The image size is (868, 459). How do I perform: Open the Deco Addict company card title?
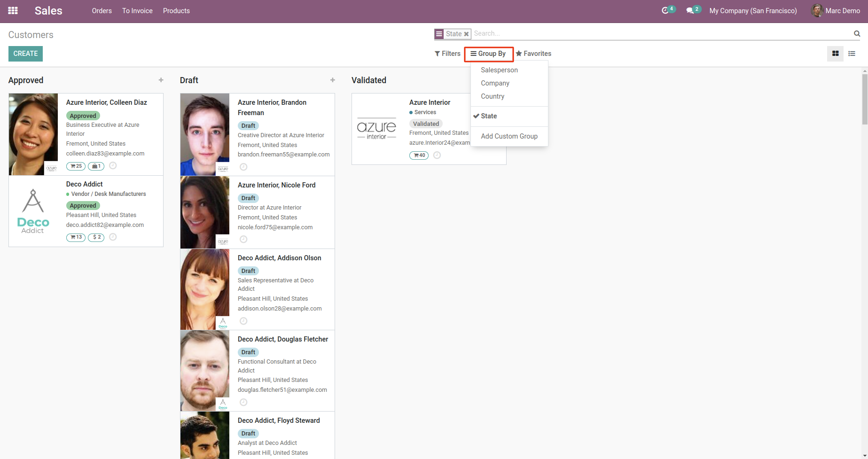point(85,184)
